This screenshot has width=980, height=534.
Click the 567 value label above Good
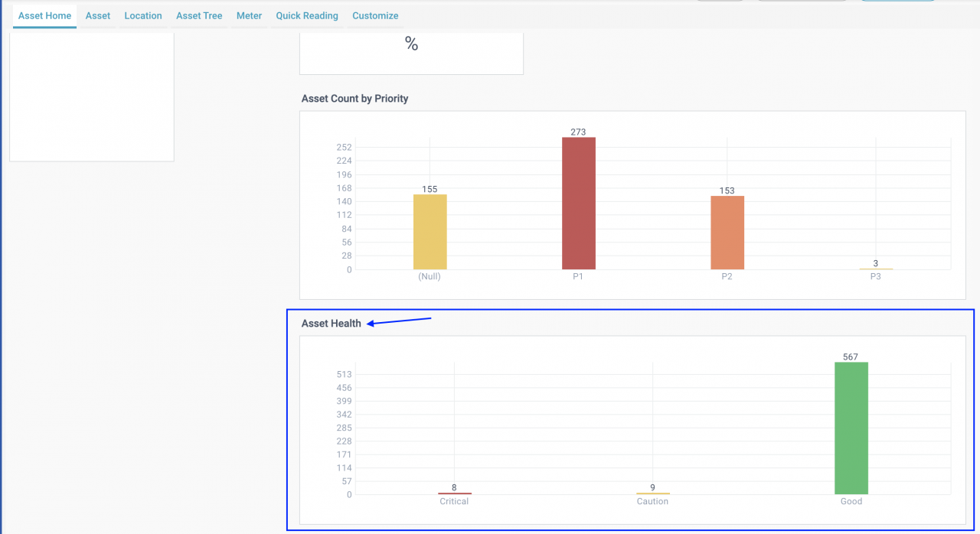pos(851,357)
